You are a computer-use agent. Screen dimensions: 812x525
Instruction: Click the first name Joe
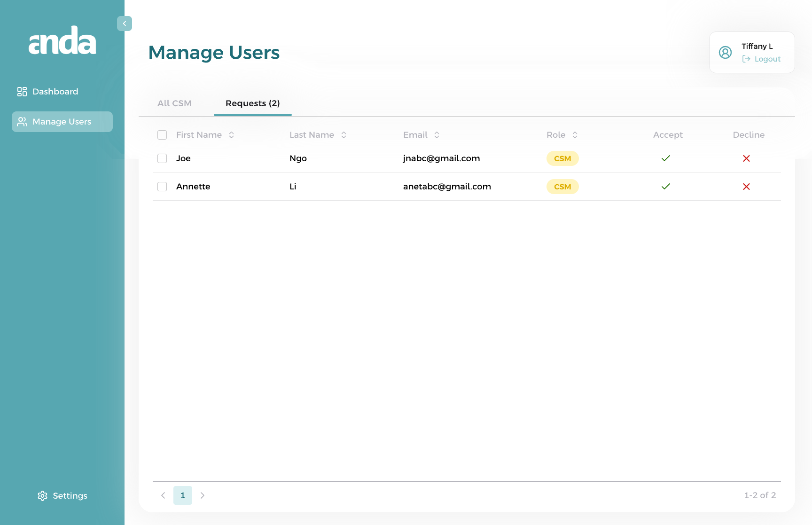183,158
